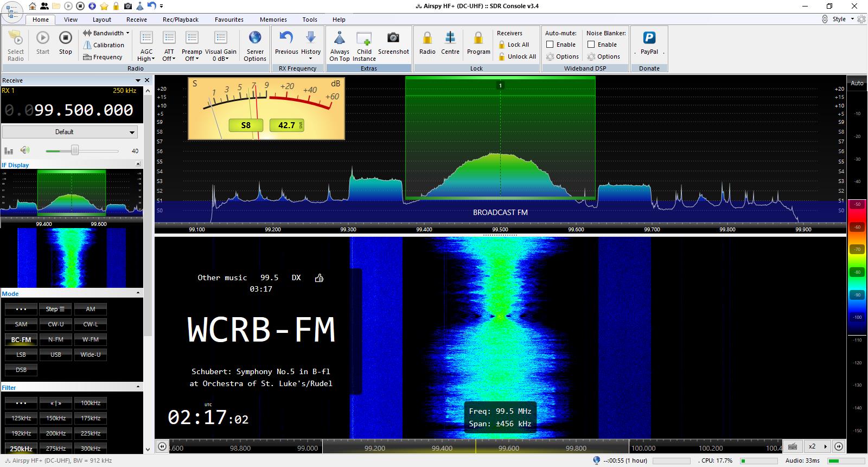
Task: Adjust the volume slider handle
Action: pos(75,150)
